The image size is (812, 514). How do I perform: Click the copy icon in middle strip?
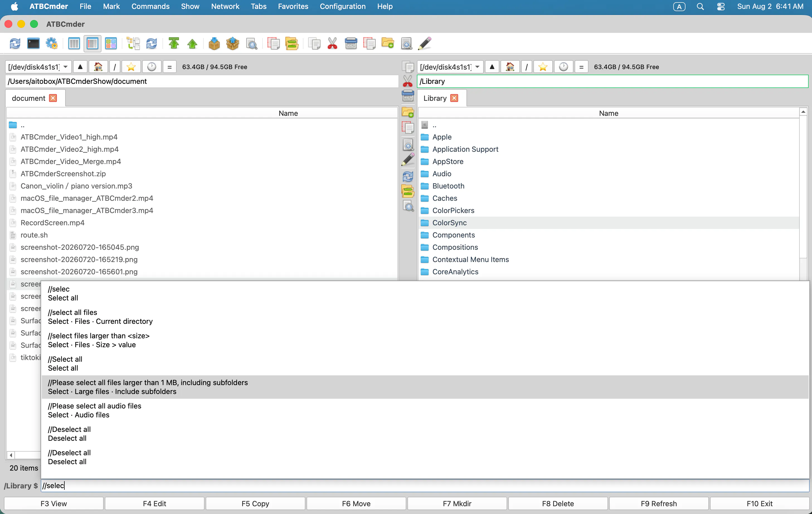408,67
